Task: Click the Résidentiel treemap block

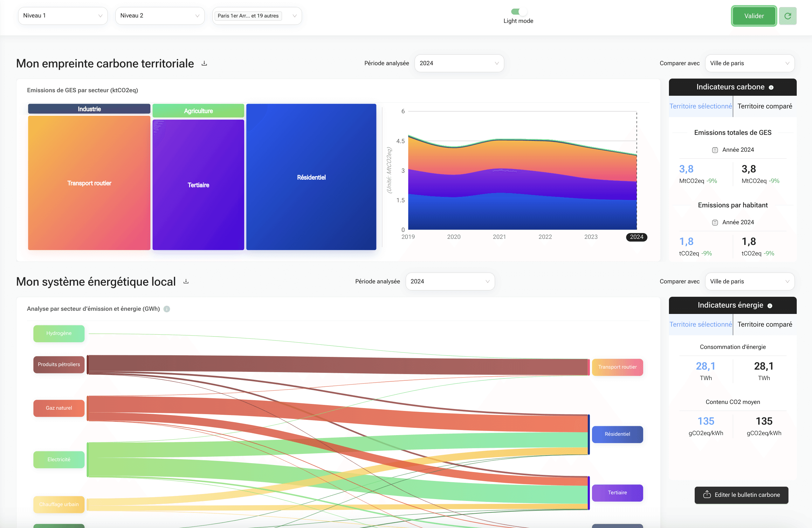Action: point(311,177)
